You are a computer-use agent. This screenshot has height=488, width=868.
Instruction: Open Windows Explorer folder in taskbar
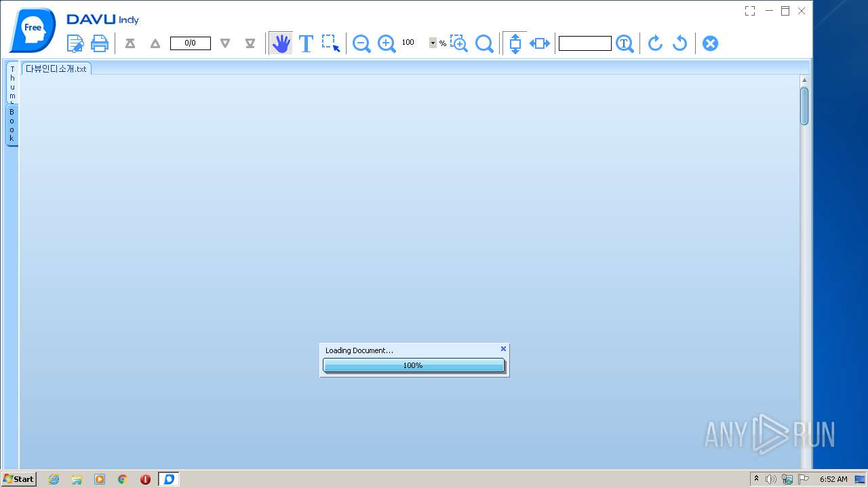[77, 479]
